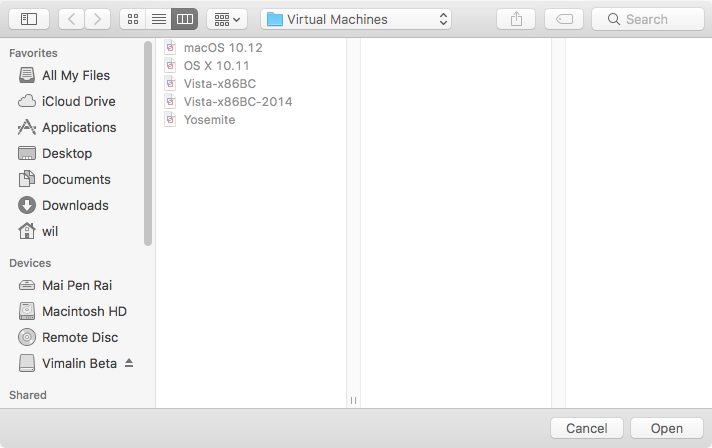Click the Mai Pen Rai drive icon
712x448 pixels.
27,286
